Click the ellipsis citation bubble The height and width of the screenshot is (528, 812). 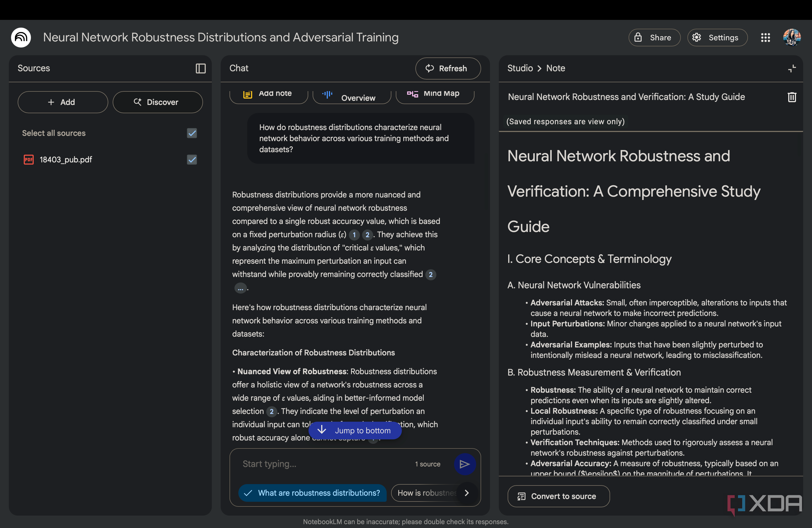click(241, 289)
